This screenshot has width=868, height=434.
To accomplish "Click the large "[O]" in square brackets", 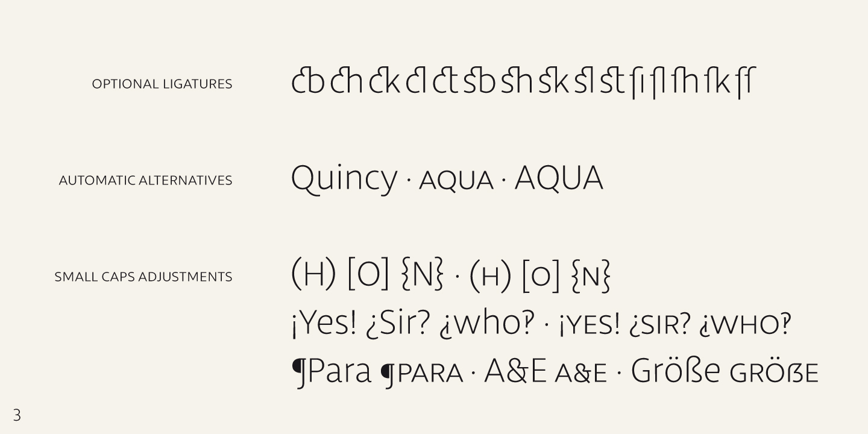I will click(368, 274).
